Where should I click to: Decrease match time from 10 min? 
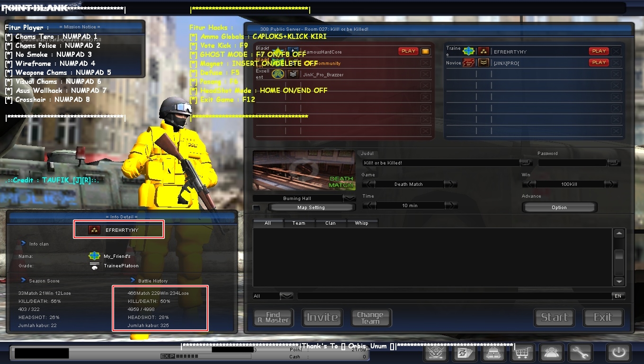click(x=368, y=205)
